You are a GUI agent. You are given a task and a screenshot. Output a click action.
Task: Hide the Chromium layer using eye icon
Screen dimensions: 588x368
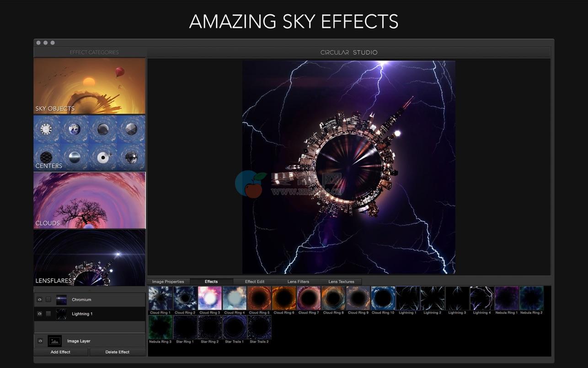pos(40,300)
